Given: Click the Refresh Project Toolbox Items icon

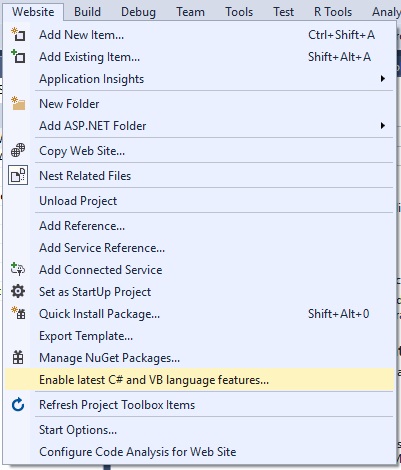Looking at the screenshot, I should click(18, 405).
